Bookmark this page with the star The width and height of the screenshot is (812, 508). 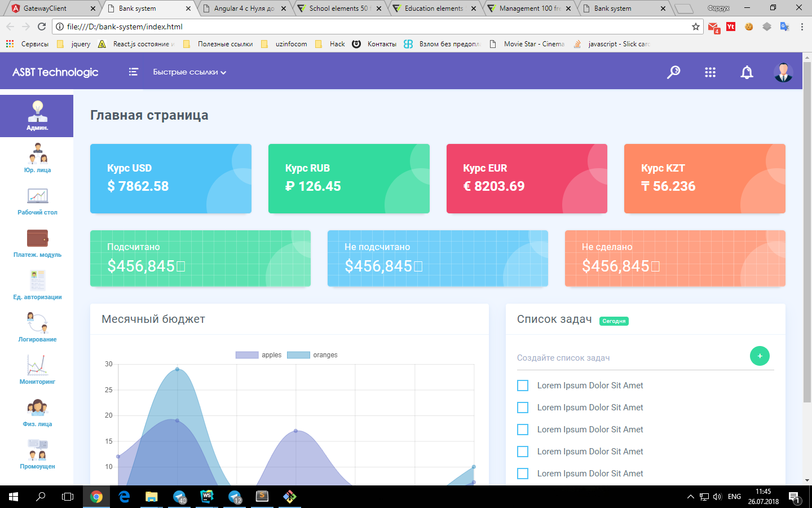tap(696, 27)
